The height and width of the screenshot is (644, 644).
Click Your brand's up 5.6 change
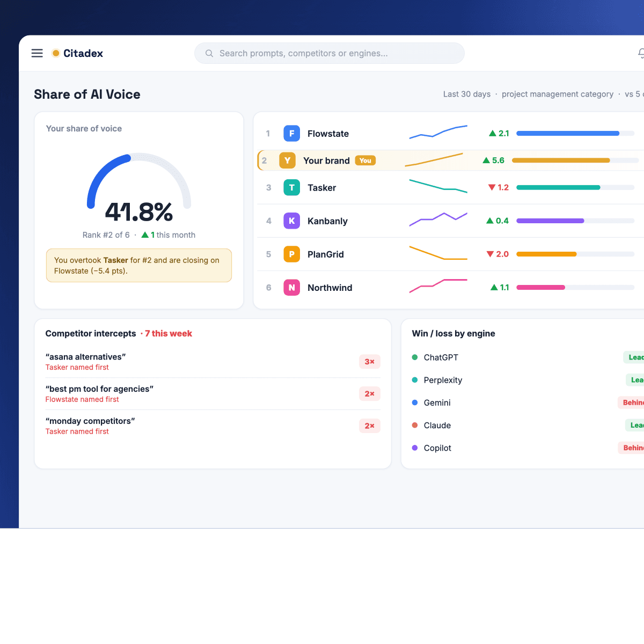[x=494, y=160]
